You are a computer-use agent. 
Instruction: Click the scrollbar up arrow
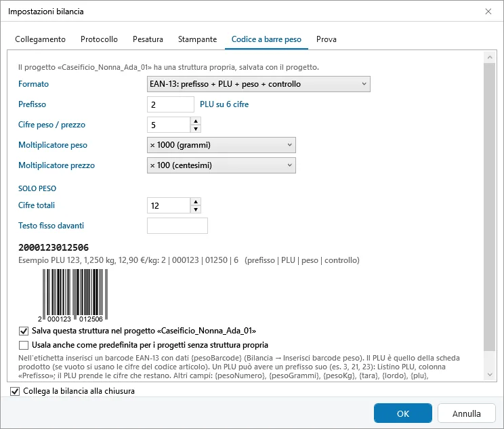click(x=490, y=57)
